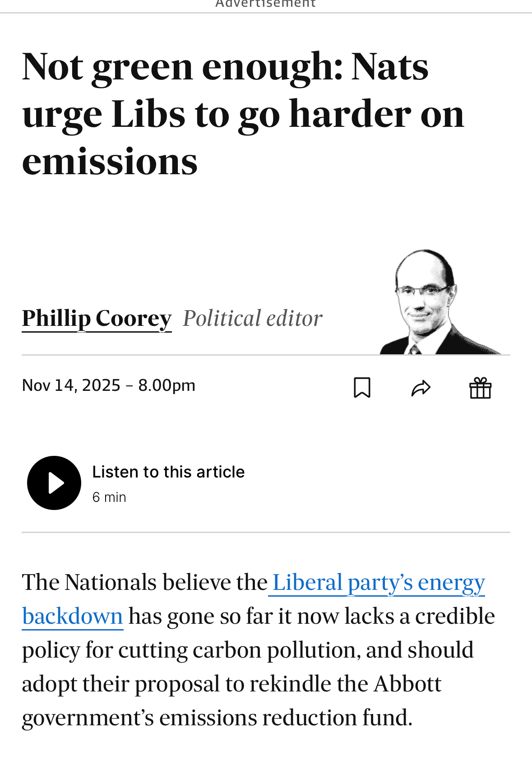The height and width of the screenshot is (765, 532).
Task: Play the article audio
Action: point(54,482)
